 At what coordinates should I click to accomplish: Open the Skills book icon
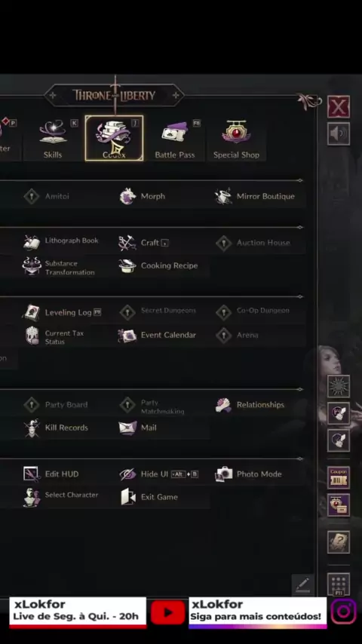[53, 133]
